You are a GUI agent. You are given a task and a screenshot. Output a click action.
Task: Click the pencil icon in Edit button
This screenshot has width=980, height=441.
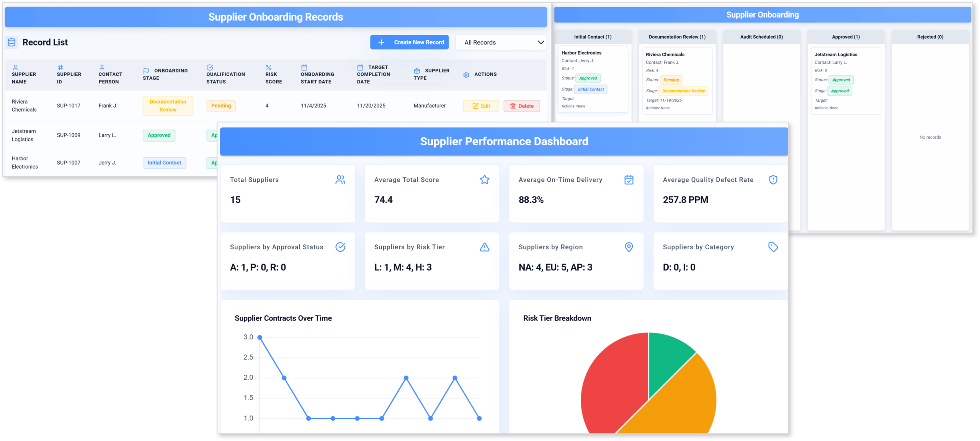pyautogui.click(x=475, y=106)
